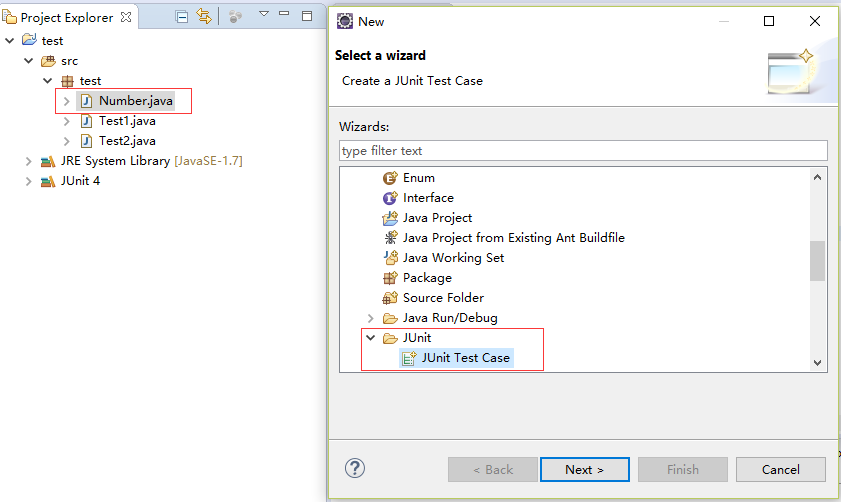Expand JUnit 4 library node
The image size is (841, 502).
[29, 181]
